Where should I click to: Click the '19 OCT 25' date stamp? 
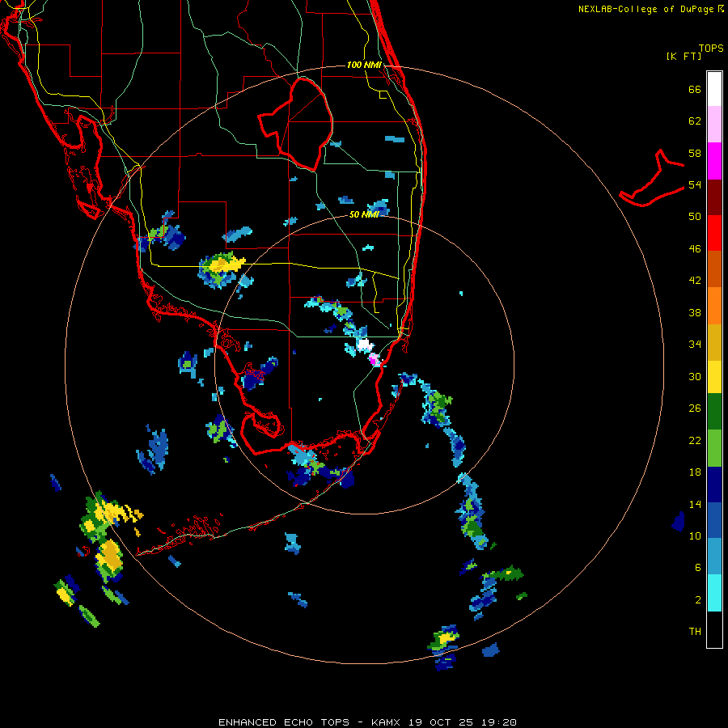coord(440,722)
